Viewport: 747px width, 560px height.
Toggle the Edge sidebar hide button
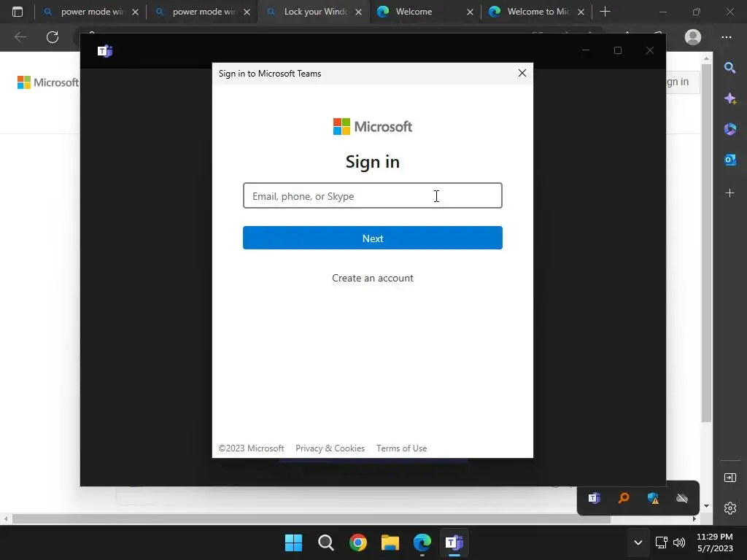(x=729, y=478)
